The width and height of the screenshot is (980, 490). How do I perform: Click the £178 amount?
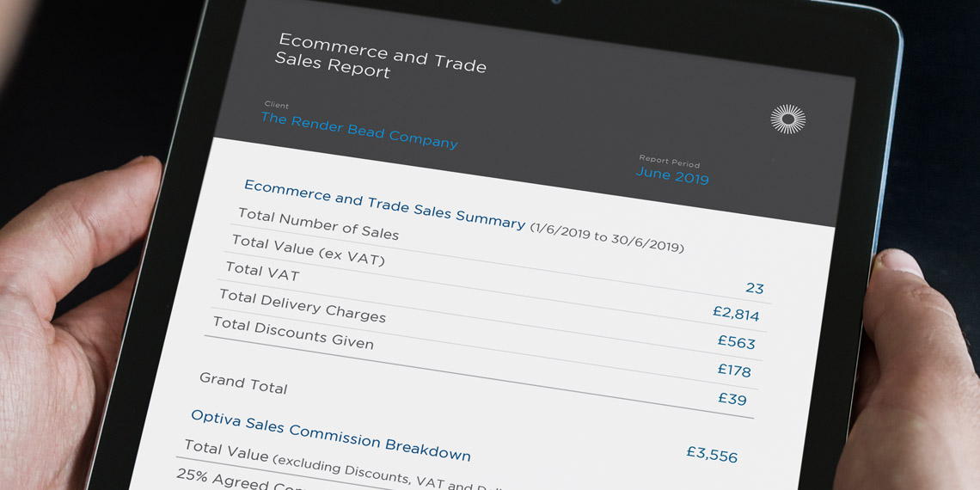coord(733,371)
